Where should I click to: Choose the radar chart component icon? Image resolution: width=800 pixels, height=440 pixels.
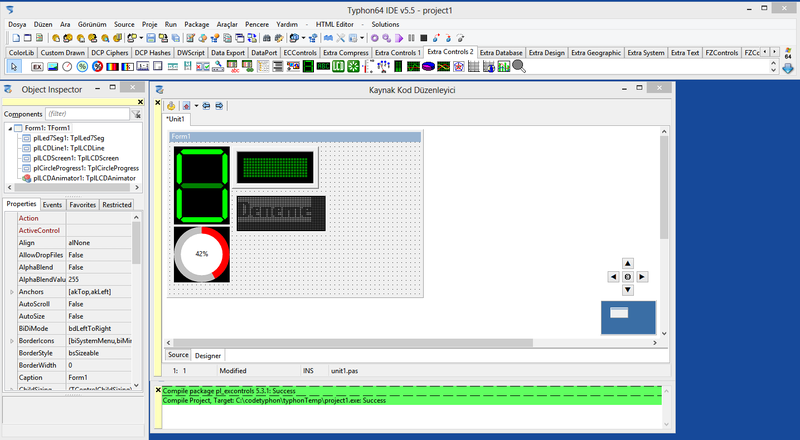click(x=459, y=66)
